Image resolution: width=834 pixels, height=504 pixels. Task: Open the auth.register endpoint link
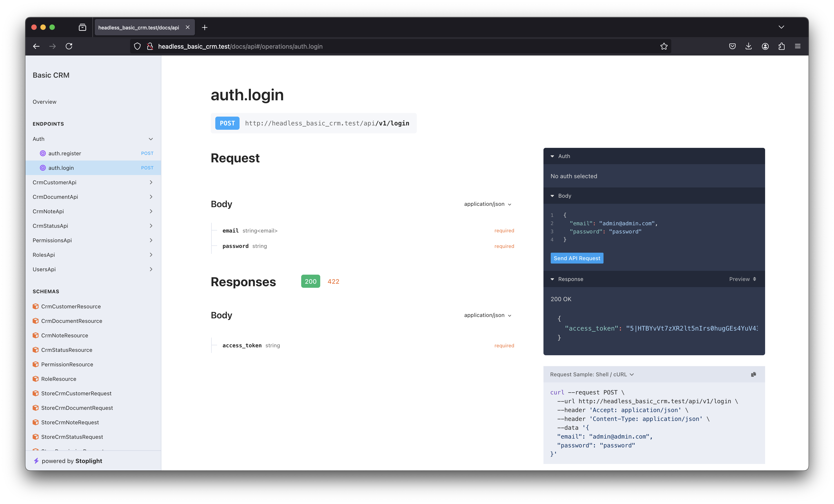(x=65, y=153)
